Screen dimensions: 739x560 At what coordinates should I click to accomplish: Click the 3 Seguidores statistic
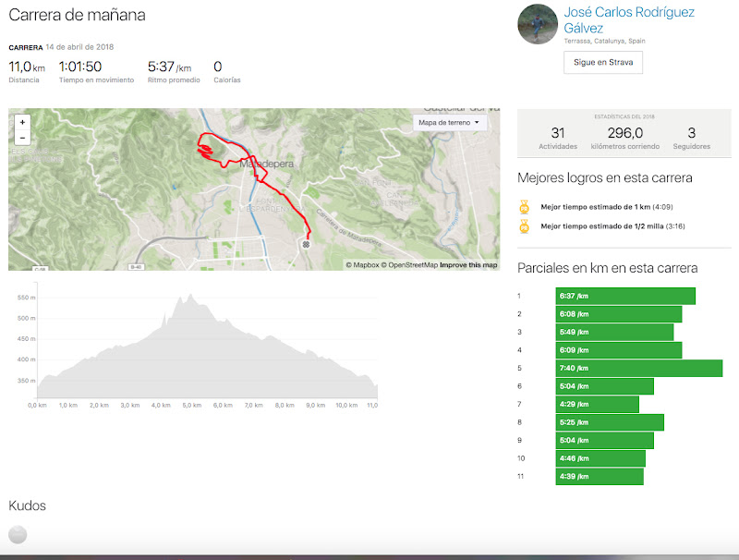(x=691, y=139)
